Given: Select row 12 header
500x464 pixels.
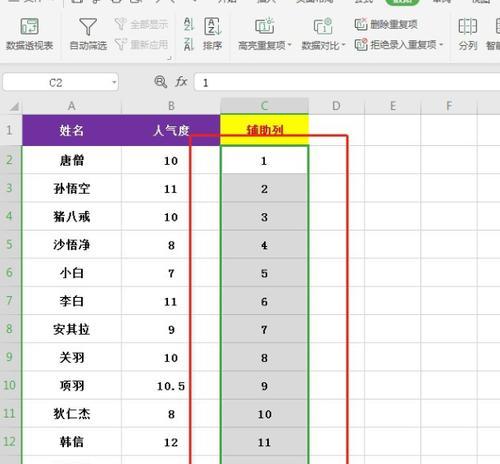Looking at the screenshot, I should tap(10, 442).
